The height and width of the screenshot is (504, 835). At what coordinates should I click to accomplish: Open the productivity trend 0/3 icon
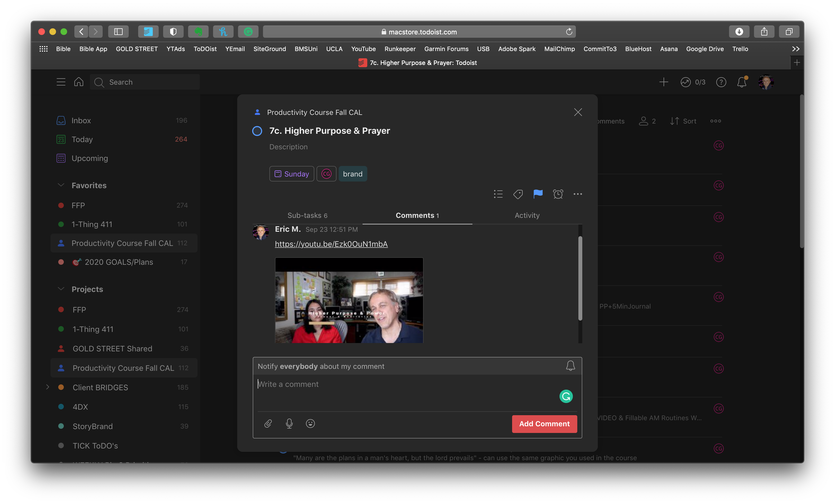[x=685, y=82]
